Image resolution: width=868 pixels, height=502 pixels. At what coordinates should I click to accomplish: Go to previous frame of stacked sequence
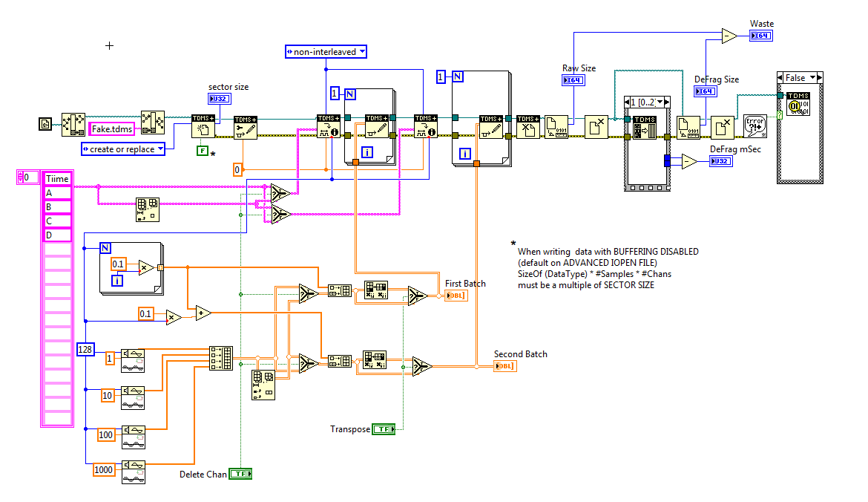(x=627, y=102)
